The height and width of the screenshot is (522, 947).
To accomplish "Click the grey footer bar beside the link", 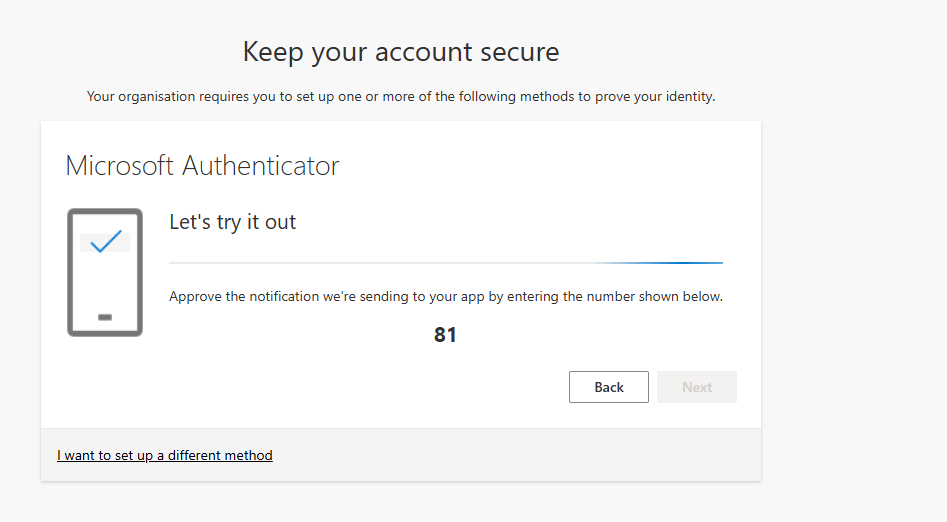I will click(513, 456).
